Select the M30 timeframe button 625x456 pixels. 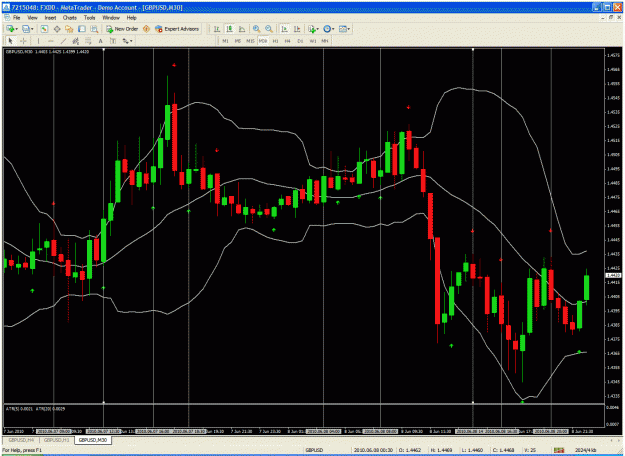(x=263, y=41)
